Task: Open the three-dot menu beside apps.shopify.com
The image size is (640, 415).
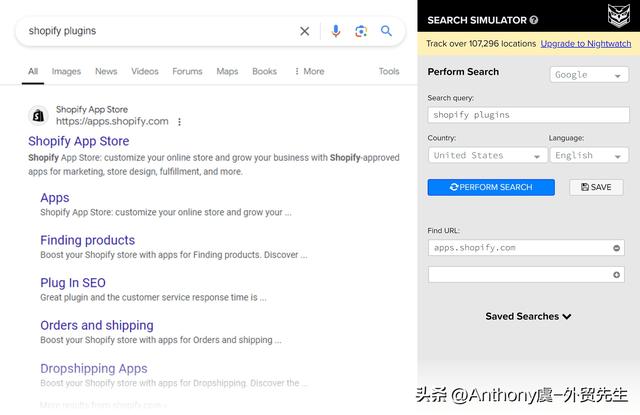Action: click(x=180, y=122)
